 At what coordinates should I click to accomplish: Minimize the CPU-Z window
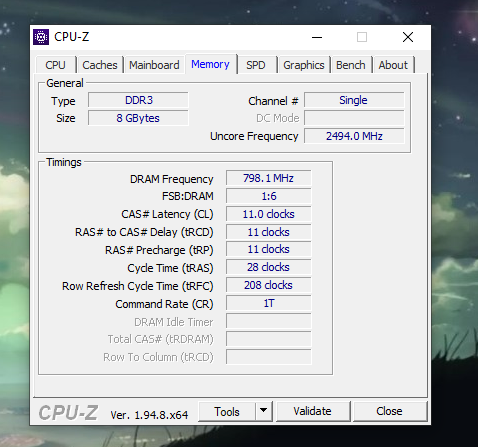pyautogui.click(x=317, y=37)
